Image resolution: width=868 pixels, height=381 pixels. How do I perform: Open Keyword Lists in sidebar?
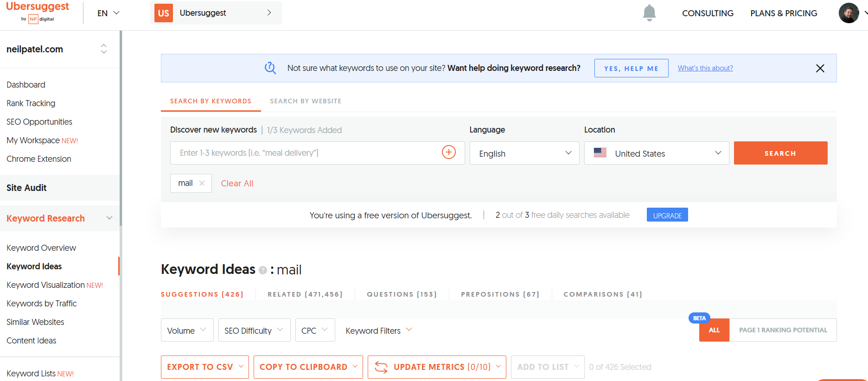point(40,374)
